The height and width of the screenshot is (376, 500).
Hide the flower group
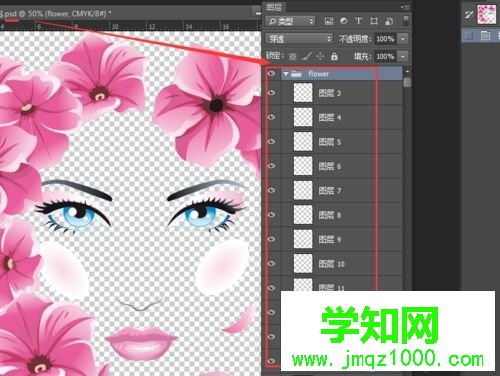[272, 73]
